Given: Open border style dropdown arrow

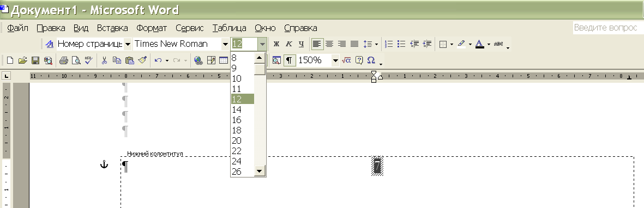Looking at the screenshot, I should click(x=452, y=44).
